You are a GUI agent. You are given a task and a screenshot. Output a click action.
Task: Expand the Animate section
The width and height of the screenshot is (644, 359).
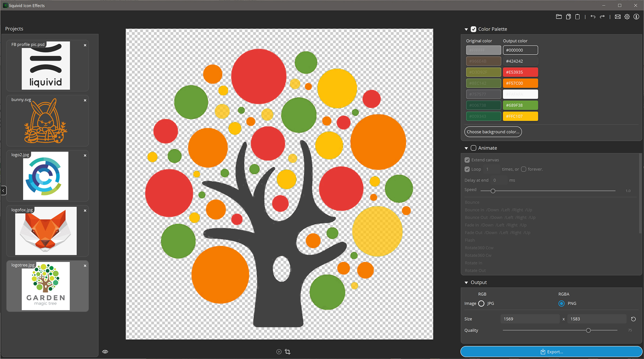point(466,148)
